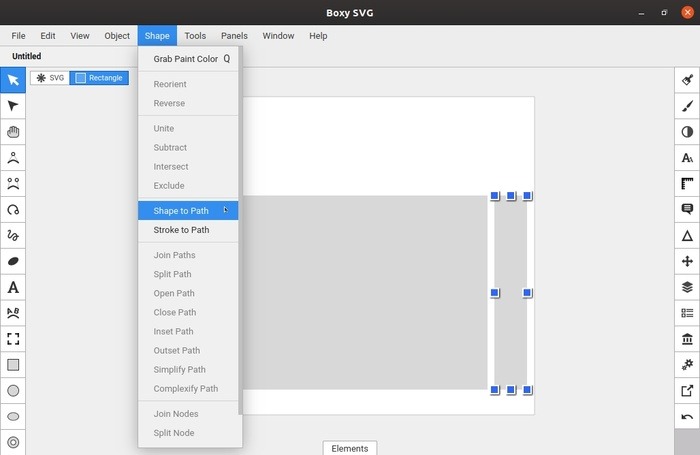
Task: Select the Rectangle breadcrumb
Action: coord(99,78)
